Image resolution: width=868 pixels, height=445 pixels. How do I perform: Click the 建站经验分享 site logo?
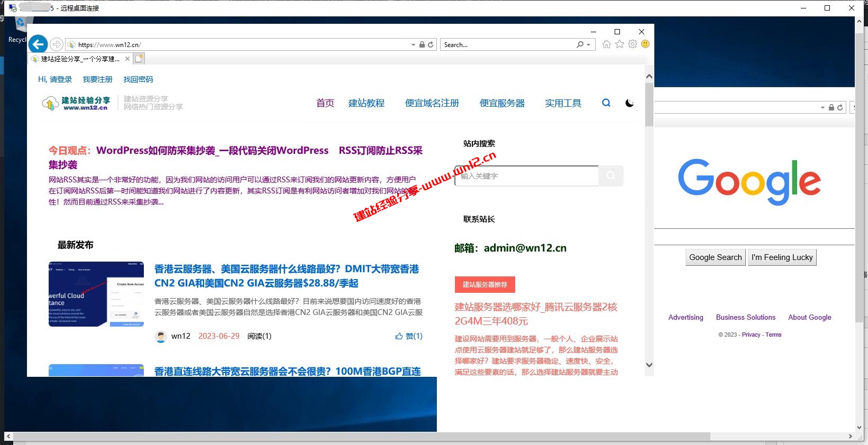pyautogui.click(x=76, y=103)
